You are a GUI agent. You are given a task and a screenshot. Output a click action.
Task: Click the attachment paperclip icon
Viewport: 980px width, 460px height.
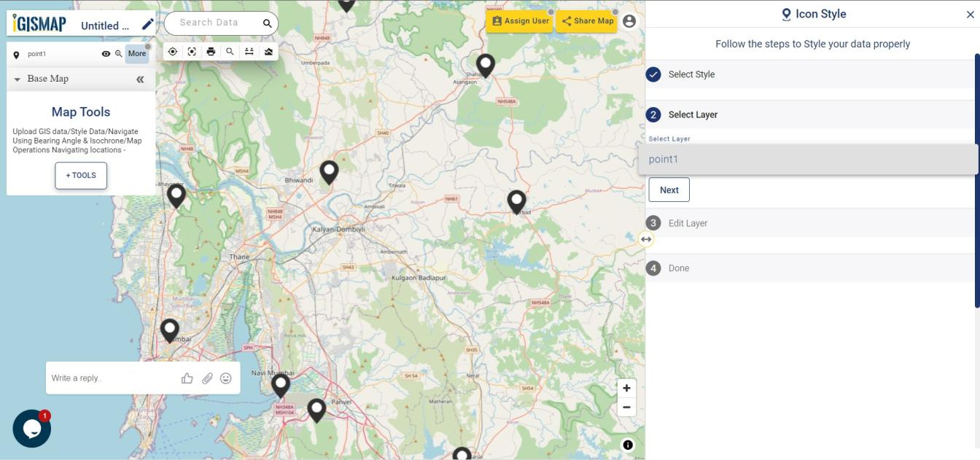(207, 378)
